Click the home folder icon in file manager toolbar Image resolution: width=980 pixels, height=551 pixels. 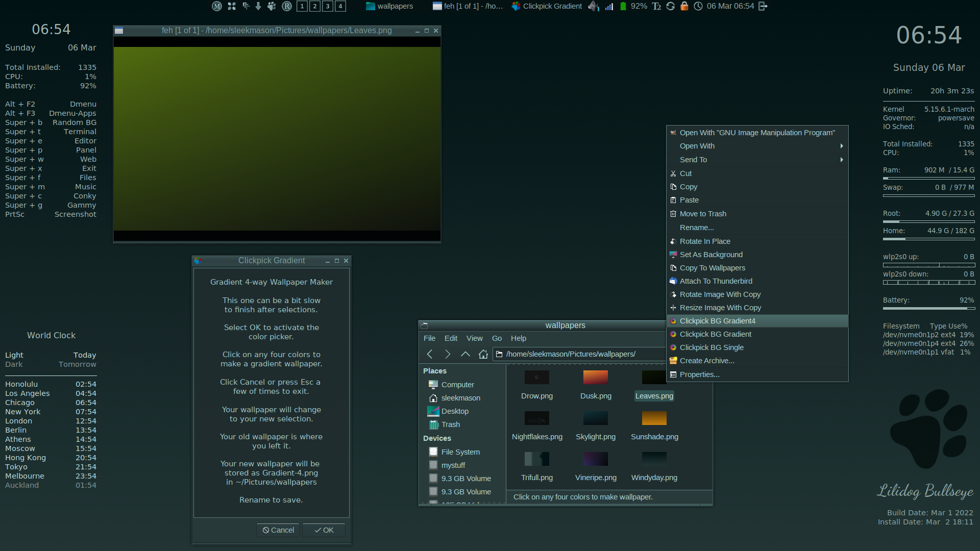[483, 354]
